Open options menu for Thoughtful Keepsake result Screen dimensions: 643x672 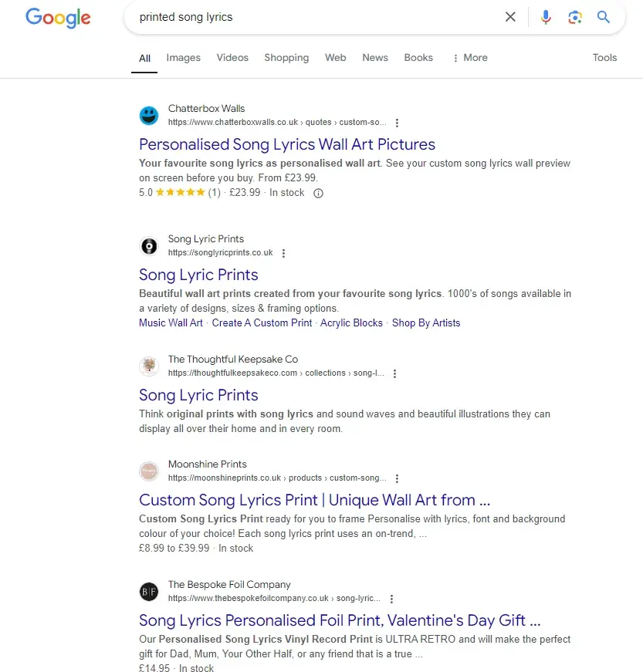click(x=394, y=373)
